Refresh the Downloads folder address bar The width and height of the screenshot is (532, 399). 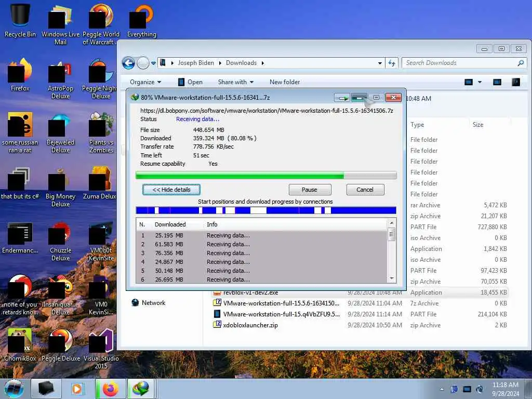coord(392,63)
